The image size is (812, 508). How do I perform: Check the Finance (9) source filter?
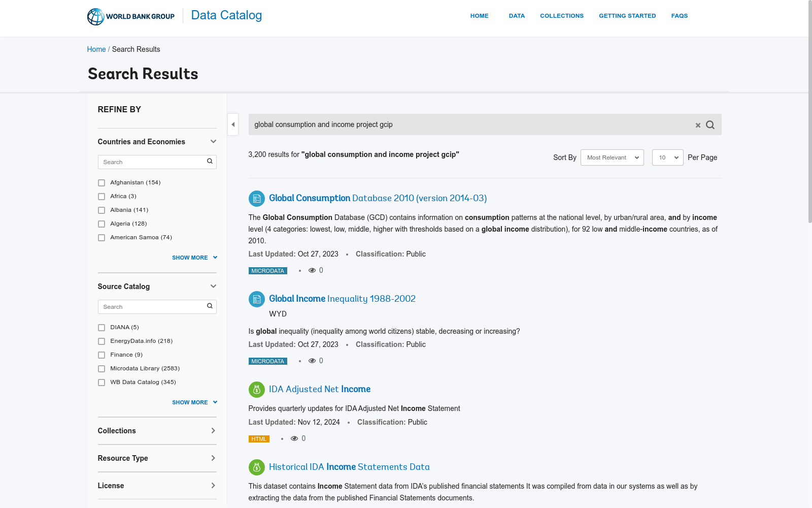pos(101,355)
